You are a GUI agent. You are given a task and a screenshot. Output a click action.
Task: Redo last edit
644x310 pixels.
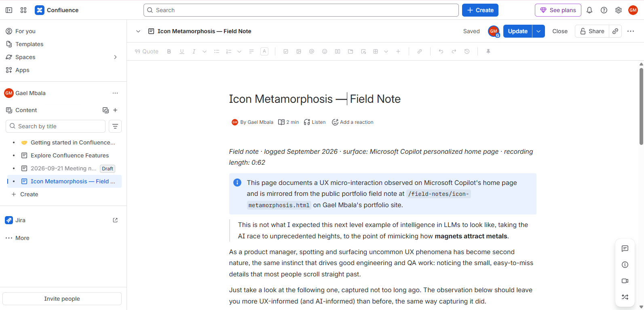(454, 51)
